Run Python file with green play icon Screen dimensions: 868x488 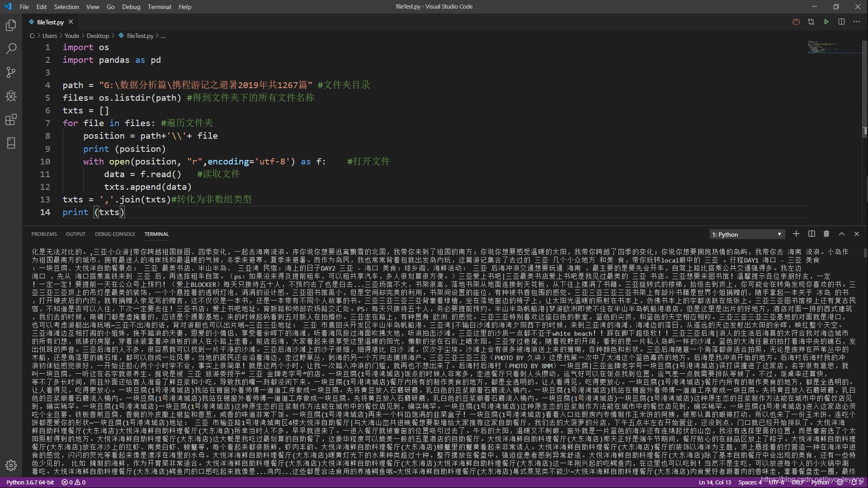point(826,22)
